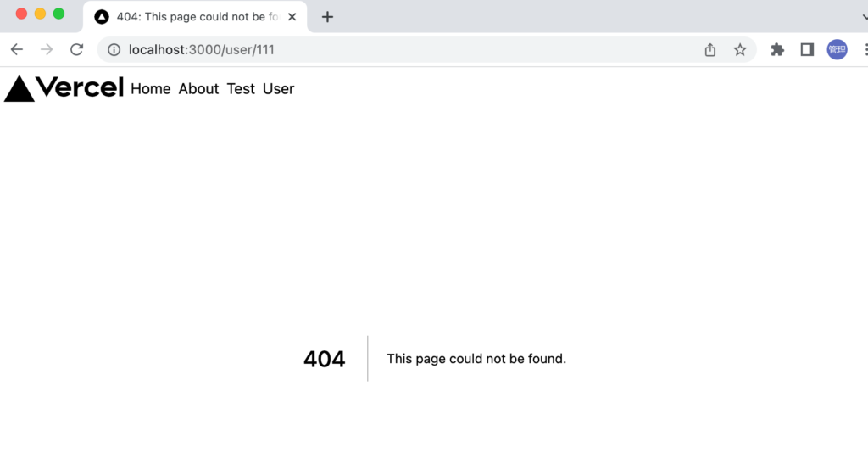Close the 404 page tab
The height and width of the screenshot is (464, 868).
click(x=292, y=17)
